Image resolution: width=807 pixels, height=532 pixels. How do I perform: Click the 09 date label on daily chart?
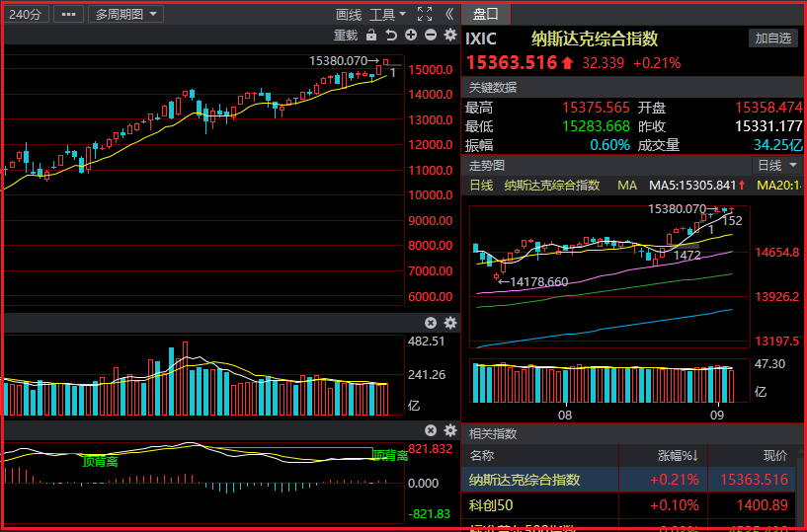pyautogui.click(x=717, y=415)
